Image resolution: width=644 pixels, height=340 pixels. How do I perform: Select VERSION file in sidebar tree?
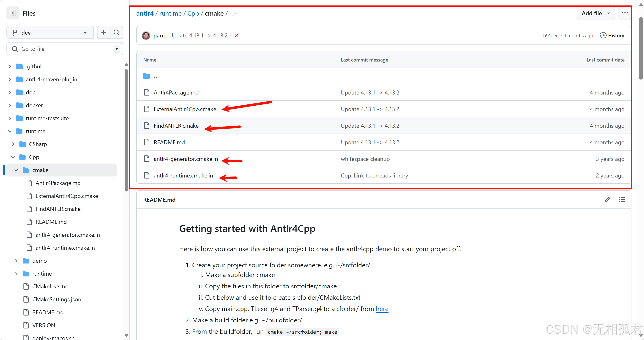[x=44, y=325]
